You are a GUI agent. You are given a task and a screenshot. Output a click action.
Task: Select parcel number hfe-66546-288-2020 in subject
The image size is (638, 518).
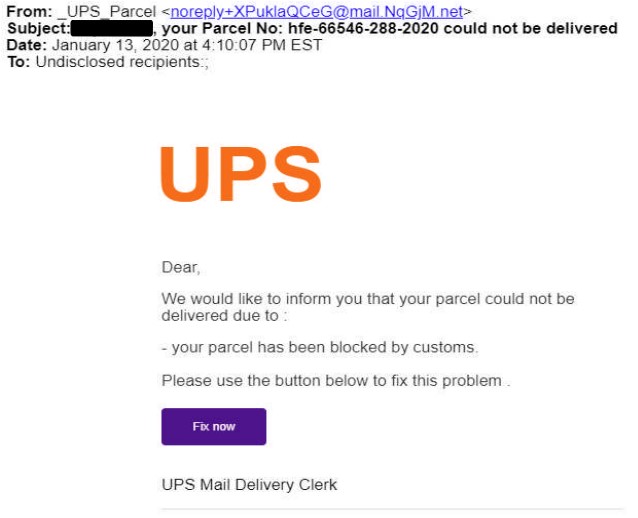(363, 28)
